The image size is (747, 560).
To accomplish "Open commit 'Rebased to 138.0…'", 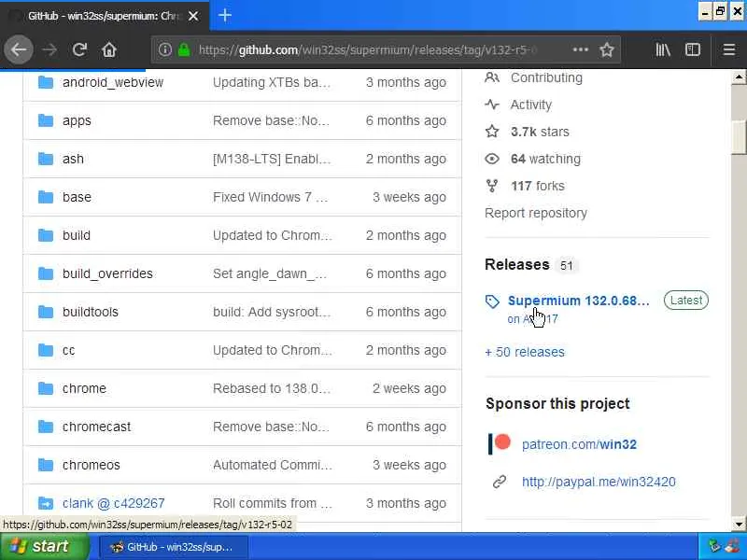I will click(x=272, y=388).
